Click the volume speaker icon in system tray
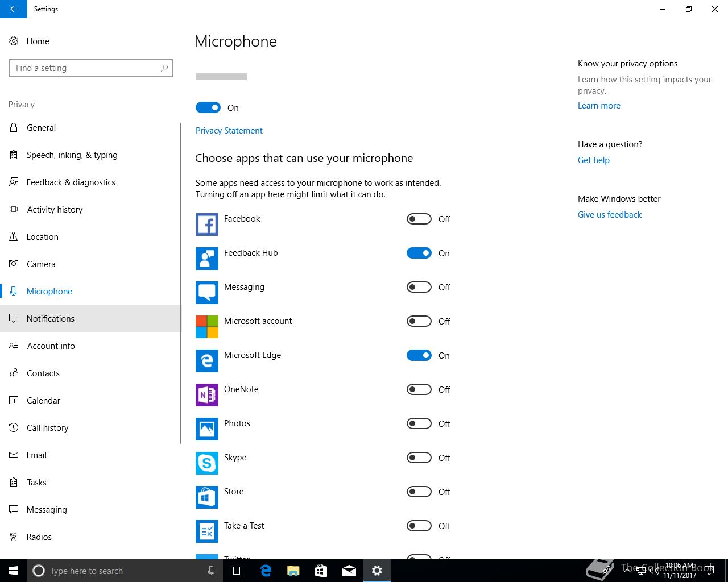The height and width of the screenshot is (582, 728). click(x=654, y=571)
